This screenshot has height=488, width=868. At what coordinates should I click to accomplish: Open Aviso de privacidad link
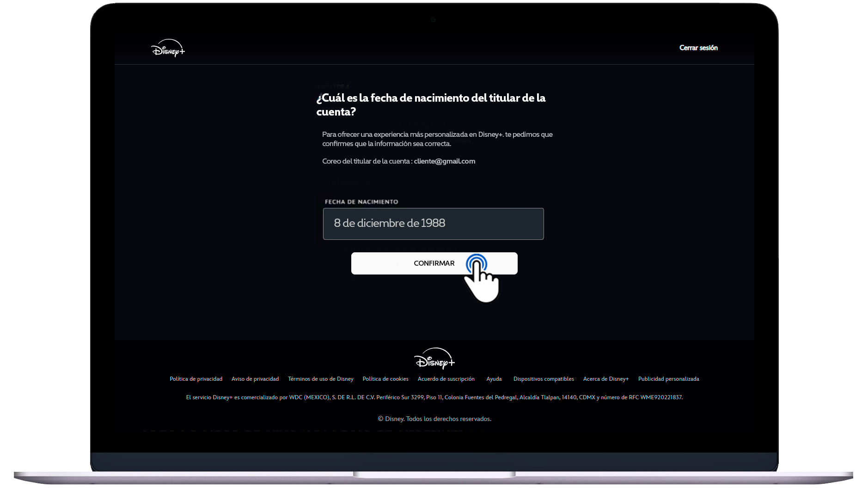point(255,379)
